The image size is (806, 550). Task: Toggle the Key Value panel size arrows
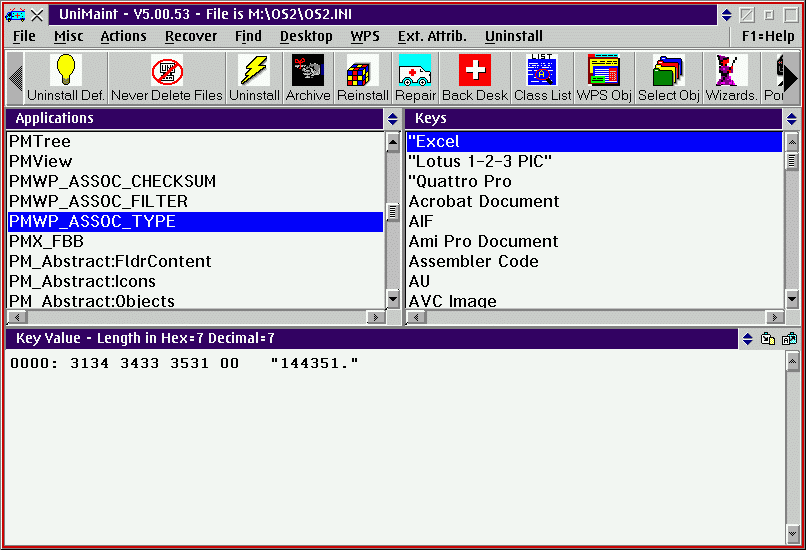point(748,339)
